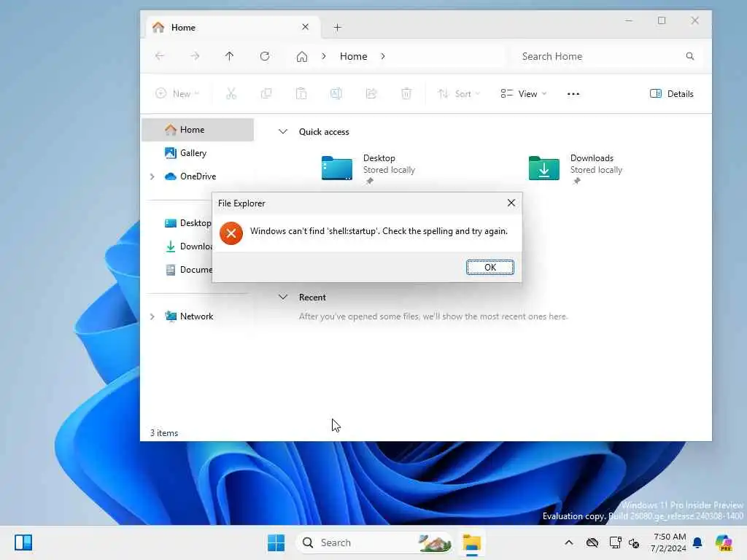This screenshot has height=560, width=747.
Task: Open the clock and date at 7:50 AM
Action: [x=668, y=542]
